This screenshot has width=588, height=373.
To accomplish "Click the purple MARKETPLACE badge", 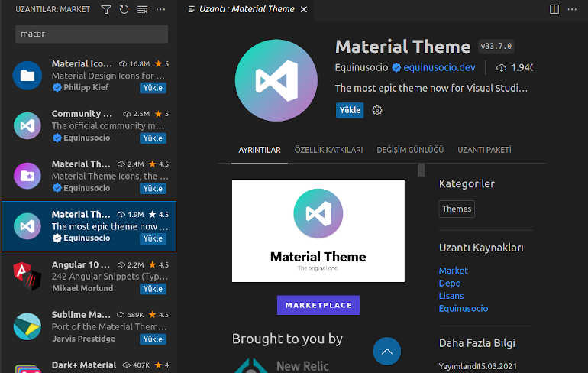I will tap(318, 305).
